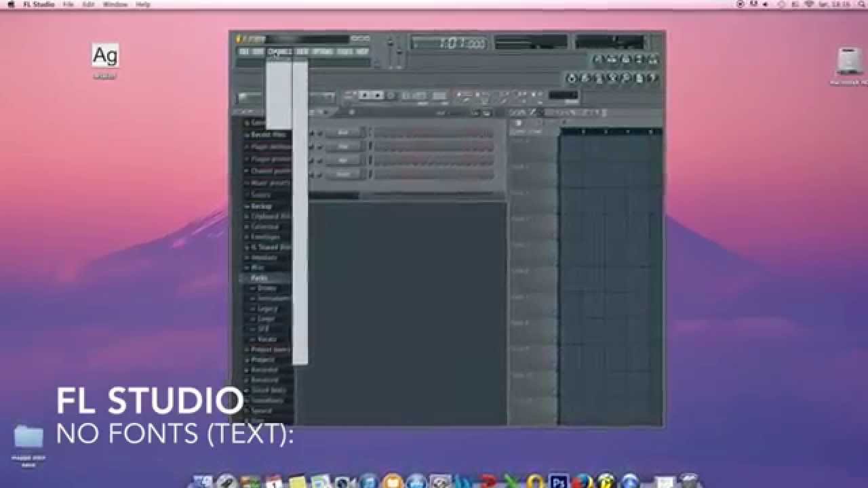Screen dimensions: 868x488
Task: Open FL Studio's FILE menu
Action: click(x=243, y=52)
